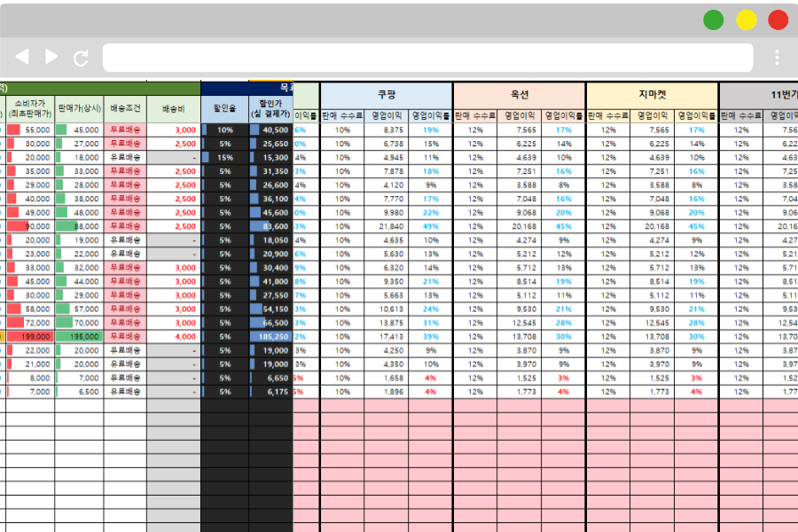Click the 소비자가 (최초판매가) column header
The image size is (798, 532).
[x=30, y=109]
